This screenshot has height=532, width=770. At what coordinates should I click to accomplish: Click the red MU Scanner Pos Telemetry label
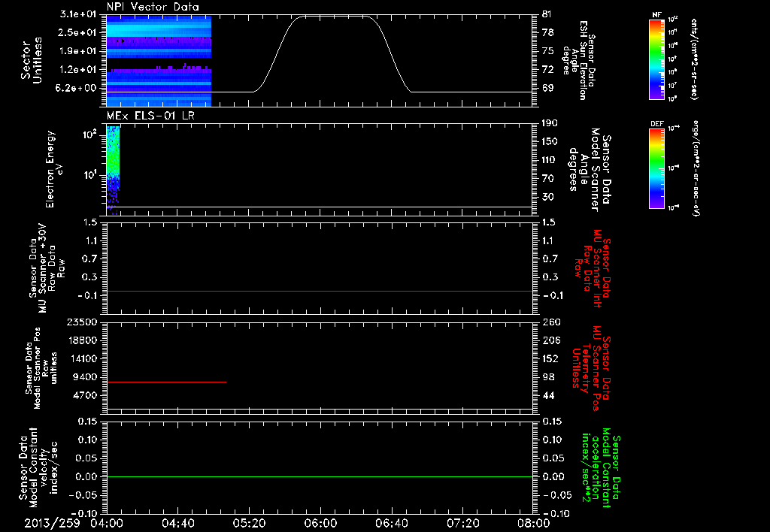(591, 368)
